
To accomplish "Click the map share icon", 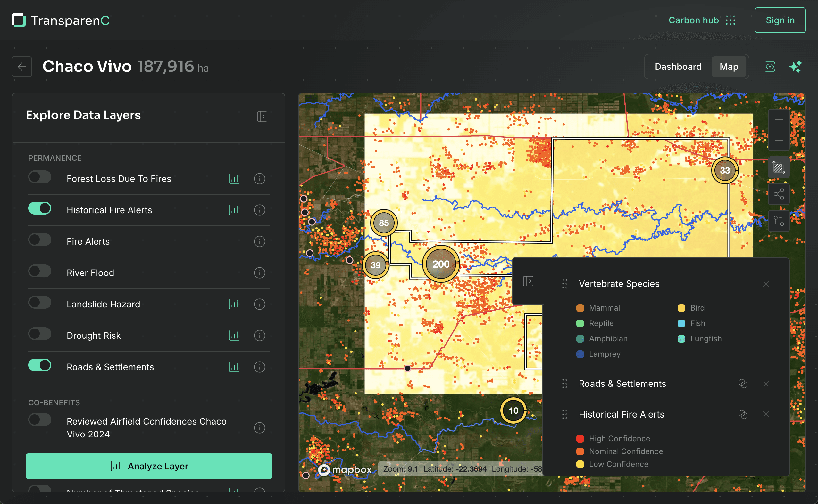I will click(779, 194).
